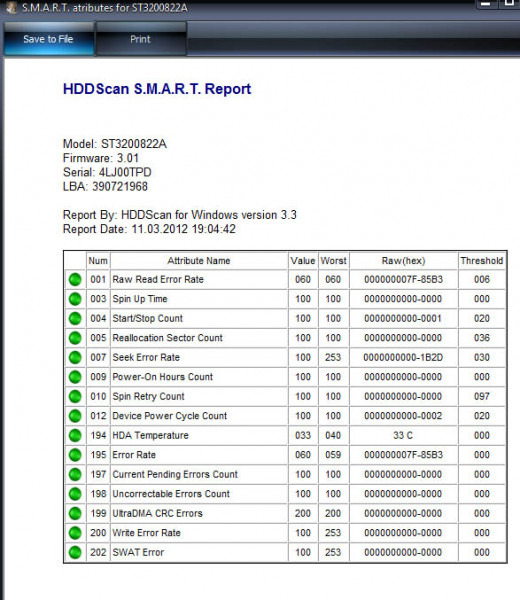The width and height of the screenshot is (520, 600).
Task: Click the green indicator beside Start/Stop Count
Action: click(x=75, y=319)
